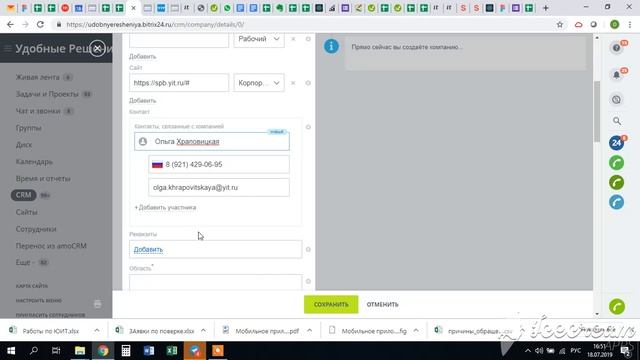Open Чат и звонки in left menu
The width and height of the screenshot is (640, 360).
point(38,111)
